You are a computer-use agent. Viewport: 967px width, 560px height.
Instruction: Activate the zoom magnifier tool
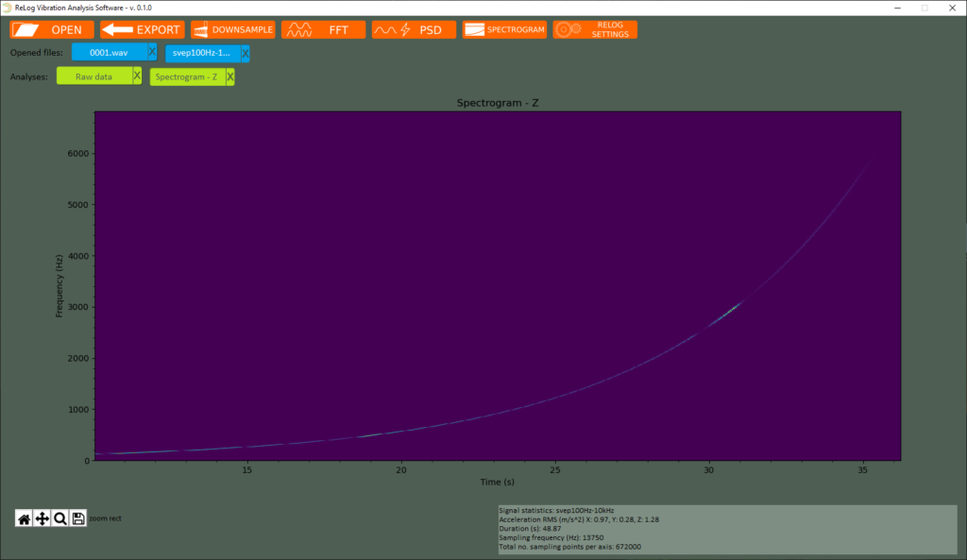tap(59, 518)
